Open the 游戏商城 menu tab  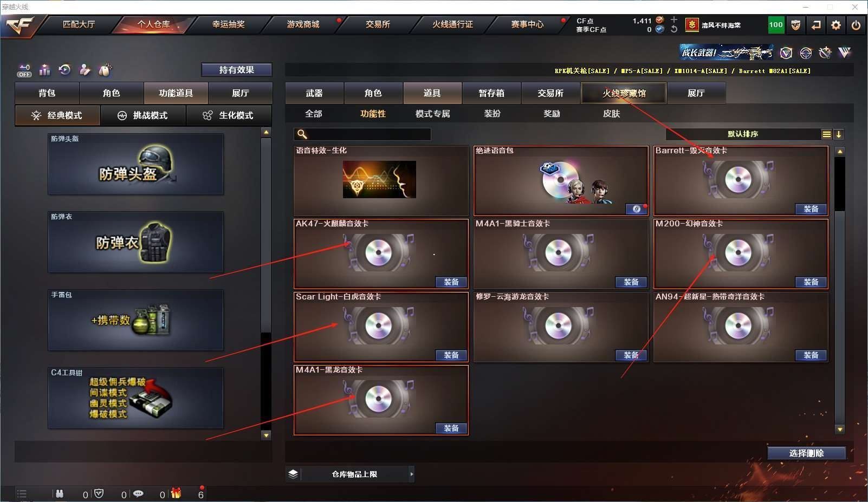coord(303,24)
